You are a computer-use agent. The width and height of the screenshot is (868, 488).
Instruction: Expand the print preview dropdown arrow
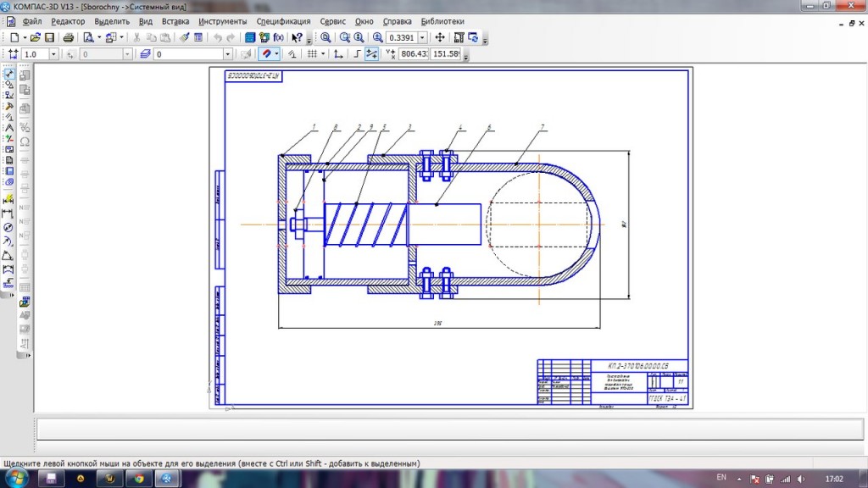[x=98, y=37]
